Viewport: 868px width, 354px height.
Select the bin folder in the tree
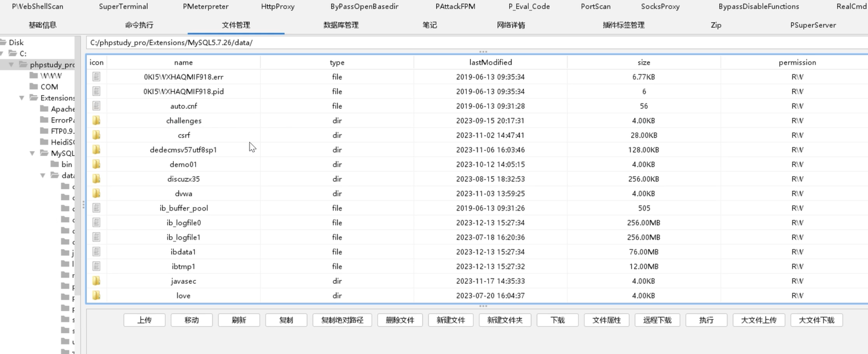point(67,164)
